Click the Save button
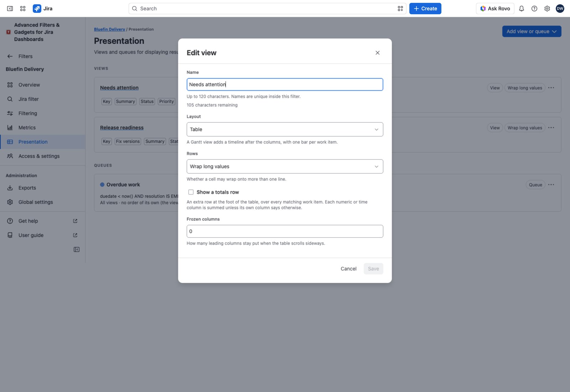The height and width of the screenshot is (392, 570). (373, 269)
